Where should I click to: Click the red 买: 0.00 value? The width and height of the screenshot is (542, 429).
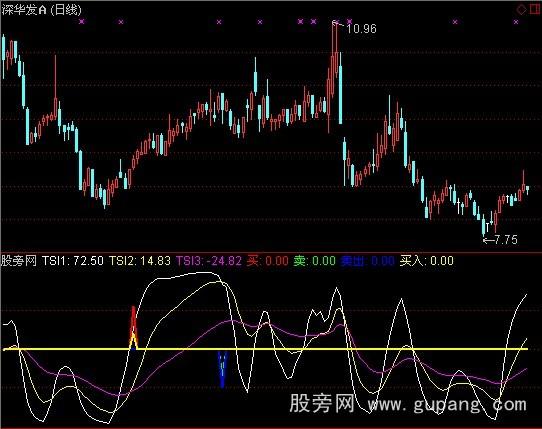click(268, 261)
